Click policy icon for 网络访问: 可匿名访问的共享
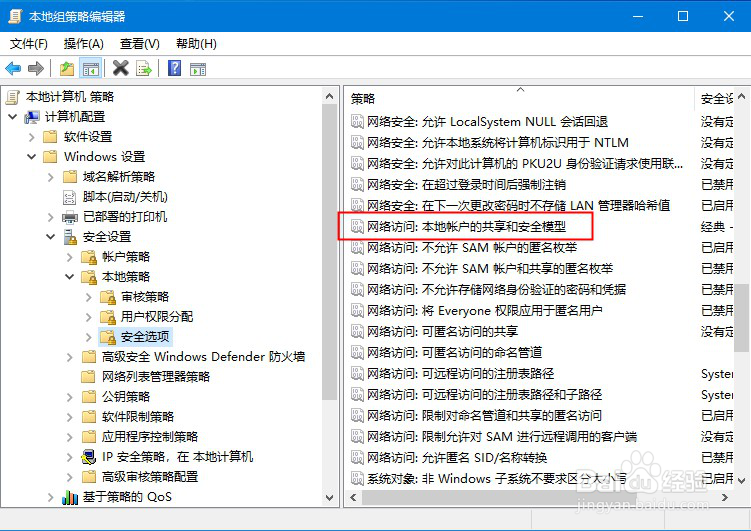Viewport: 751px width, 531px height. click(357, 331)
